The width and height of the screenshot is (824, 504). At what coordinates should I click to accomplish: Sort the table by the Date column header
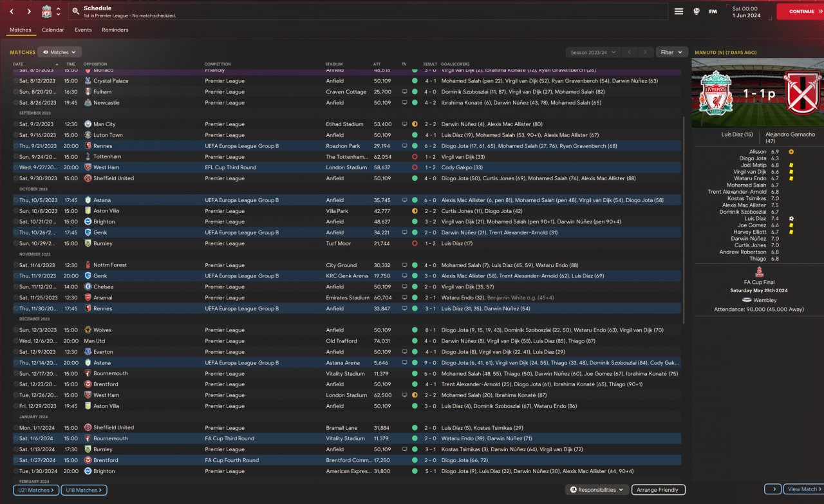pos(18,64)
